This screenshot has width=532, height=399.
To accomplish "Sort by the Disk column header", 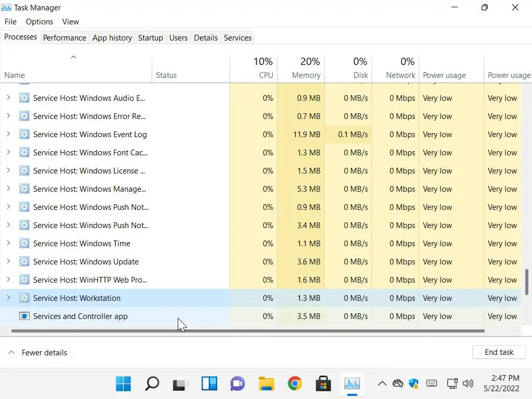I will (x=348, y=68).
